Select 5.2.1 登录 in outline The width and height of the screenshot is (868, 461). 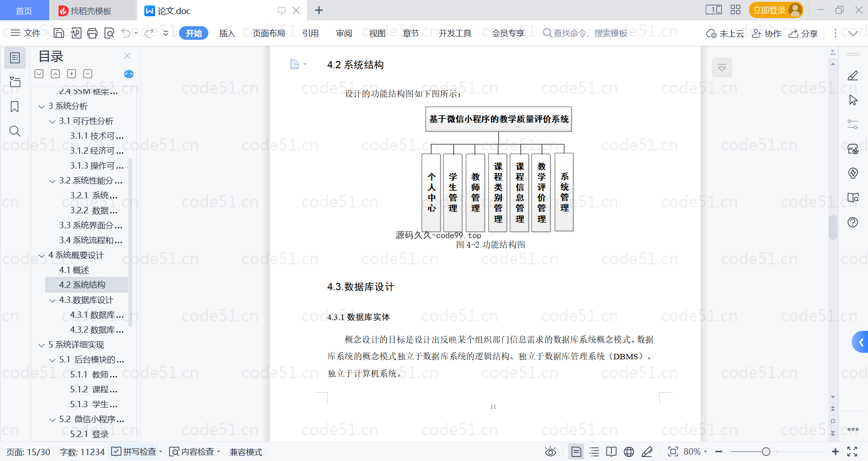(x=89, y=434)
